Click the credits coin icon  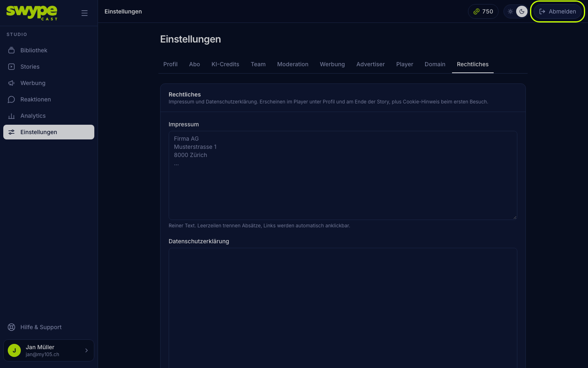tap(477, 11)
